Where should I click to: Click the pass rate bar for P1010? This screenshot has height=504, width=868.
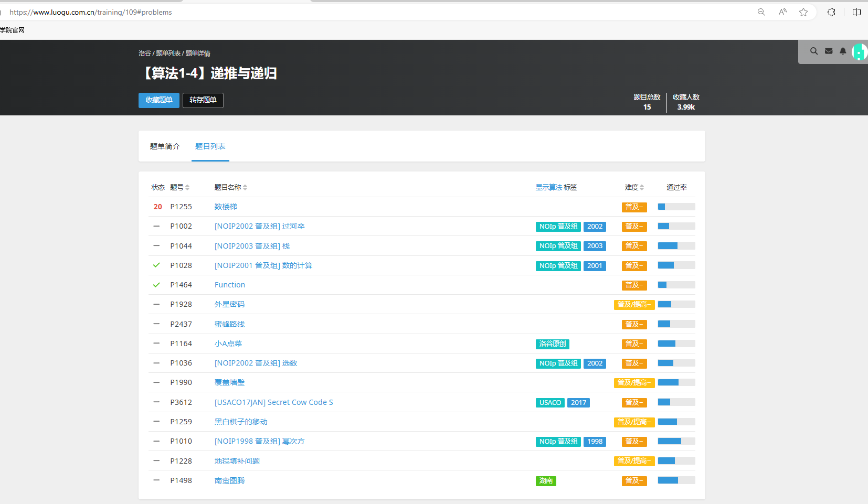click(676, 442)
